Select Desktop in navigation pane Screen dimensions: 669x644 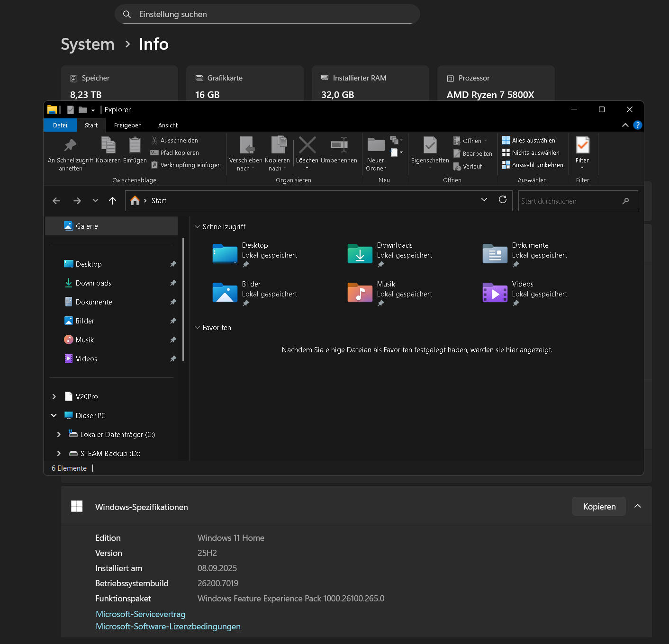pyautogui.click(x=112, y=264)
